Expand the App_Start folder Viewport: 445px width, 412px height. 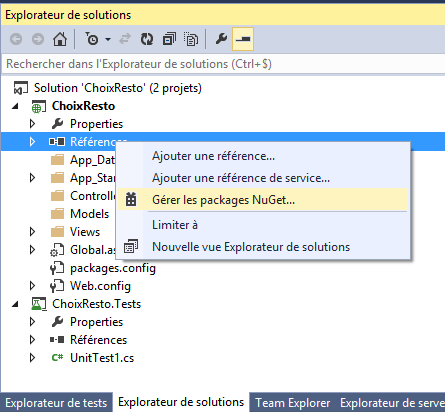32,178
